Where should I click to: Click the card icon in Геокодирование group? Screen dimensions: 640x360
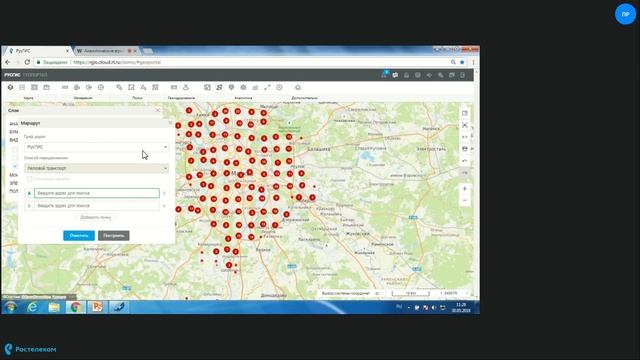click(174, 87)
